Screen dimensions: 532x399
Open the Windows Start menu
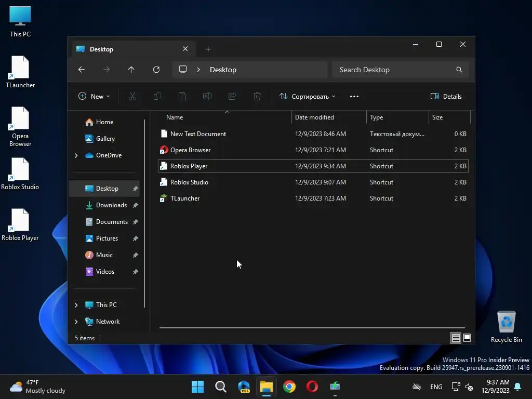coord(198,387)
